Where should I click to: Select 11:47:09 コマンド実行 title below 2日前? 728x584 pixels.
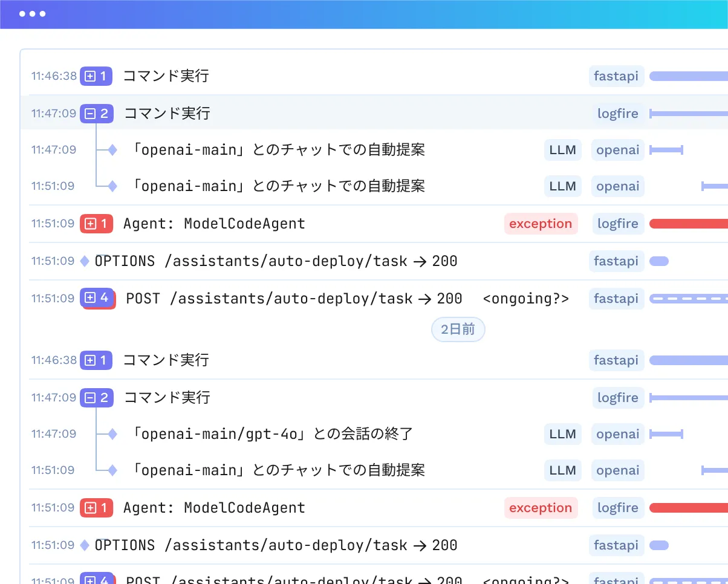pos(167,397)
